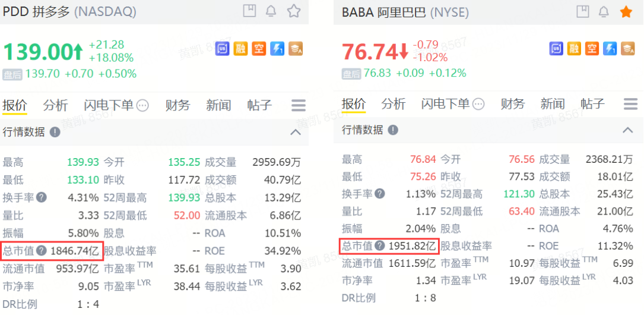Click the blue lightning badge for PDD
644x315 pixels.
[277, 49]
